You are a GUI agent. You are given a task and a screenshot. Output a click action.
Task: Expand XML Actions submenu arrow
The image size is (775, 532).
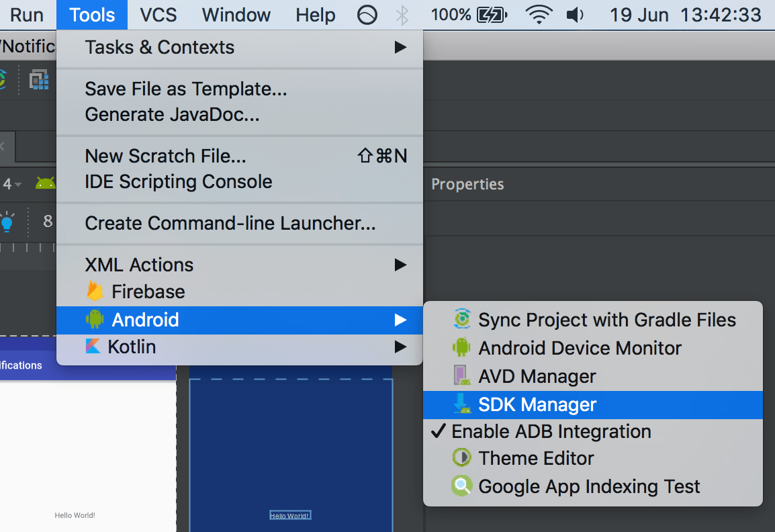pyautogui.click(x=400, y=265)
